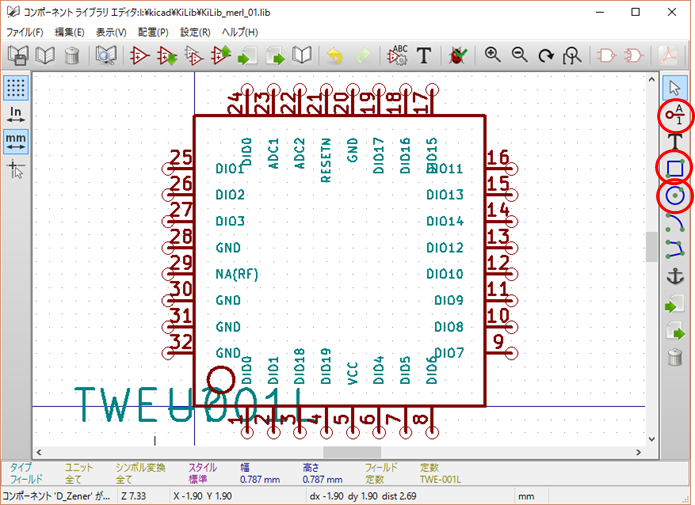
Task: Open the ヘルプ(H) menu
Action: tap(240, 32)
